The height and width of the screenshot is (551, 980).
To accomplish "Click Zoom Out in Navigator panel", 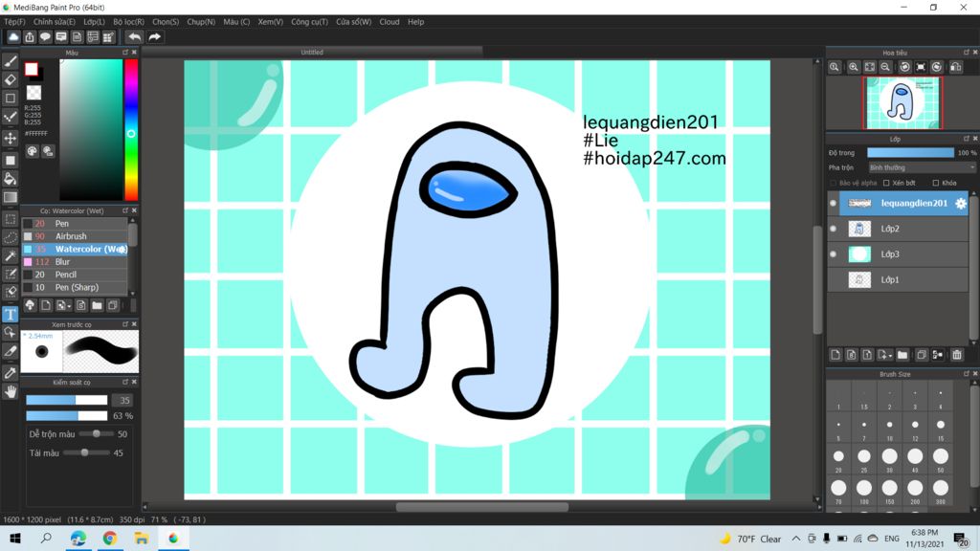I will [x=885, y=67].
